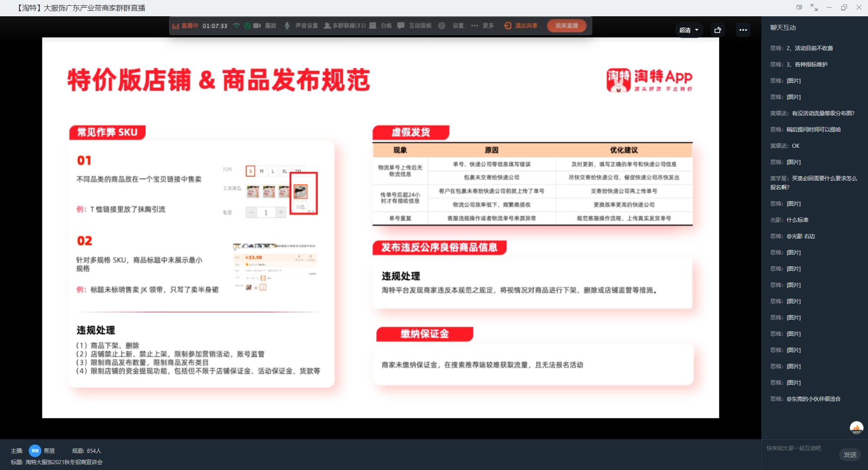The height and width of the screenshot is (470, 868).
Task: Click the green performance status icon
Action: 247,26
